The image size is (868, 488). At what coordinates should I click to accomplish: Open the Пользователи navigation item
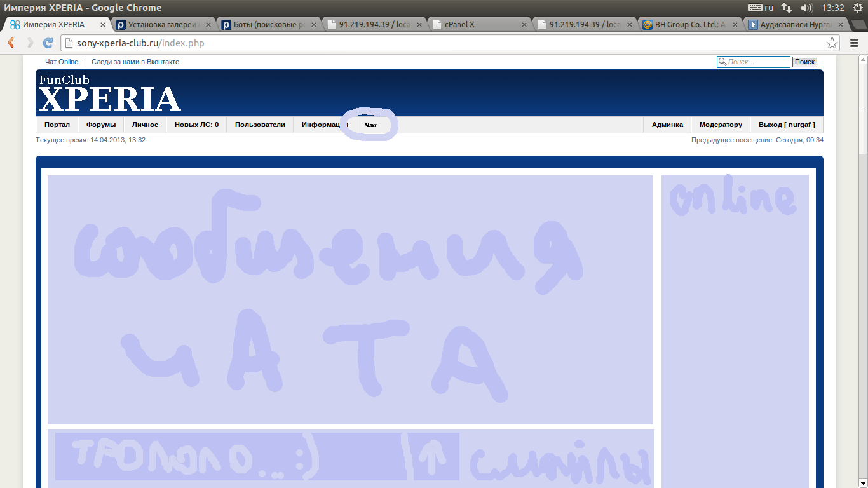click(x=260, y=125)
